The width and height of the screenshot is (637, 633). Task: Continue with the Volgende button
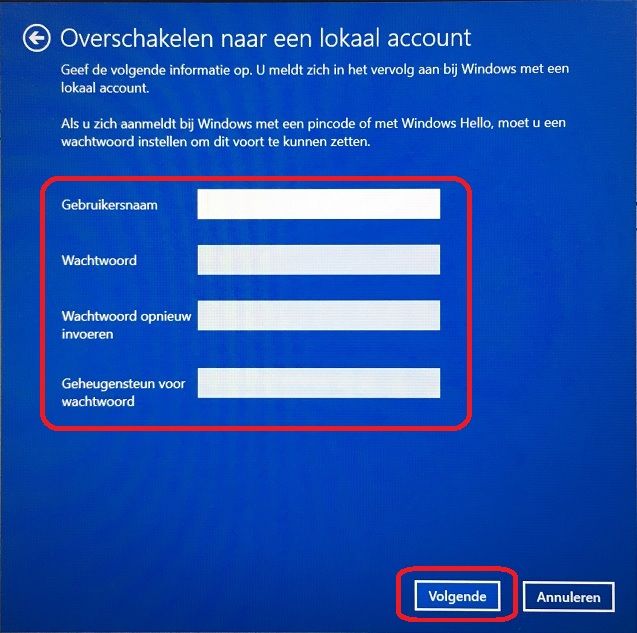coord(457,596)
